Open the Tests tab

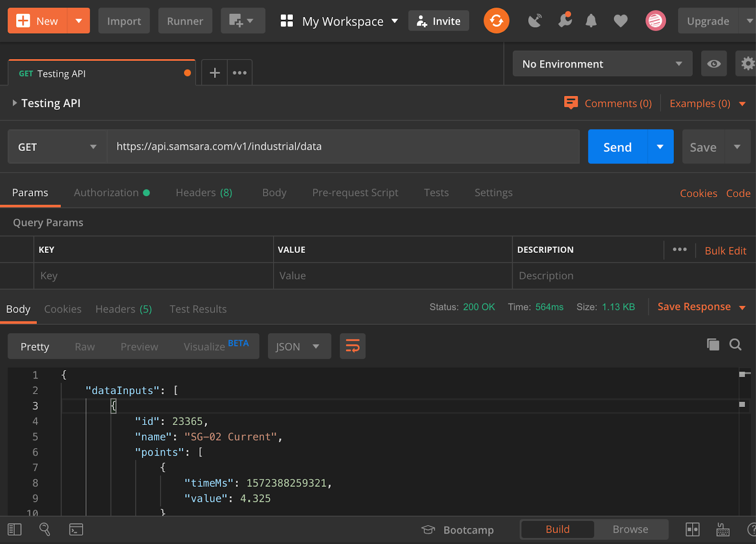tap(436, 193)
